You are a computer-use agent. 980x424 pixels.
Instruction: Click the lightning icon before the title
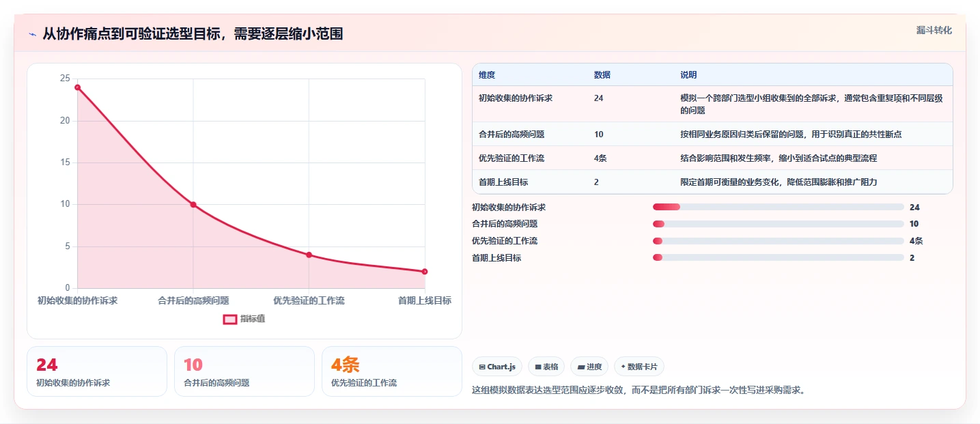[32, 34]
